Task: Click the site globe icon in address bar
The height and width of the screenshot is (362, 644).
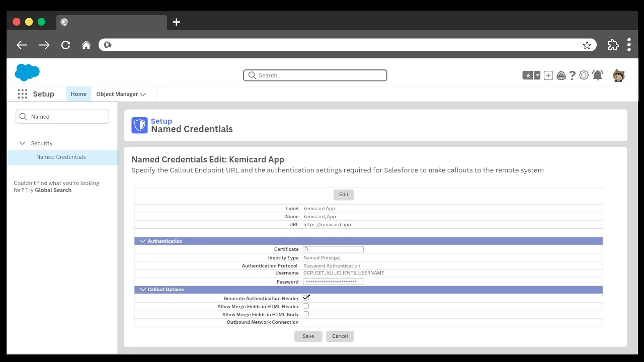Action: (107, 45)
